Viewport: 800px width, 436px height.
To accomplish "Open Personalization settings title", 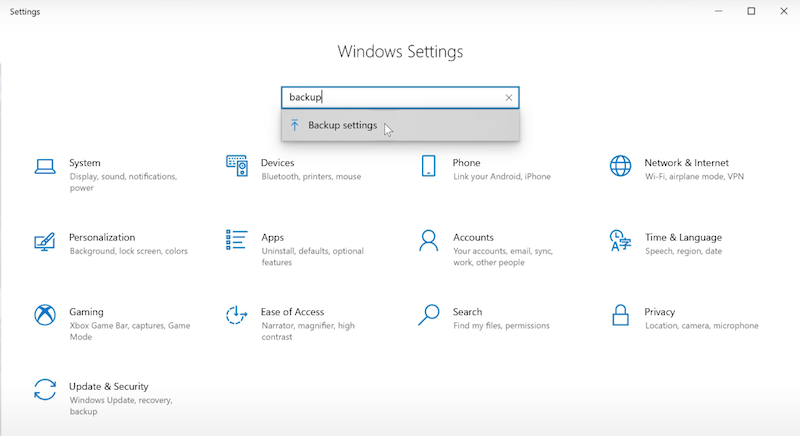I will pyautogui.click(x=102, y=237).
